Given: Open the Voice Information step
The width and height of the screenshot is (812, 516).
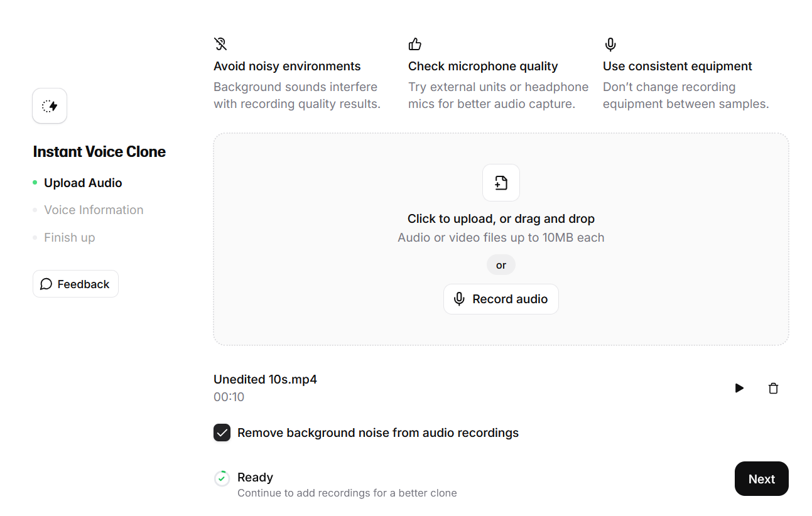Looking at the screenshot, I should click(x=94, y=210).
